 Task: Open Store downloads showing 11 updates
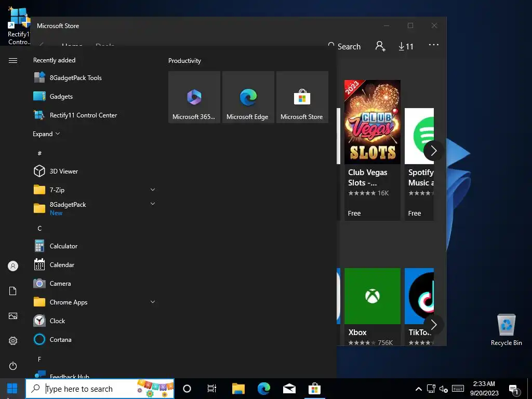point(406,46)
